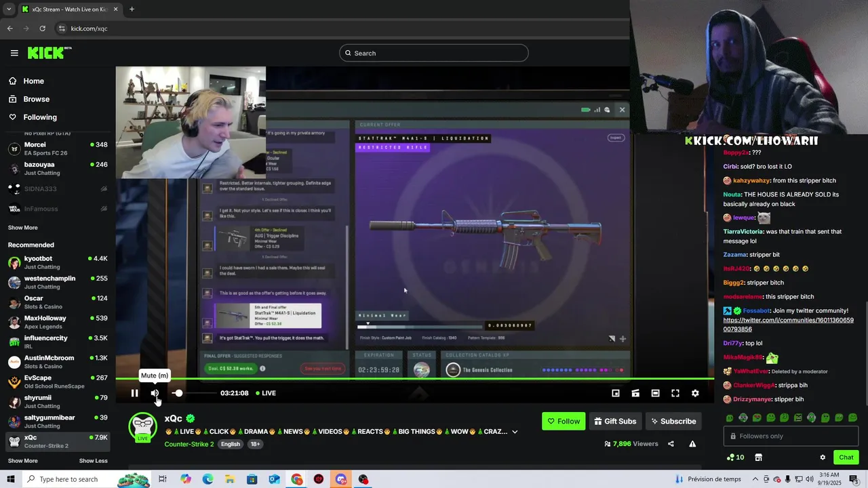Open kyootbot recommended channel
Screen dimensions: 868x488
58,262
